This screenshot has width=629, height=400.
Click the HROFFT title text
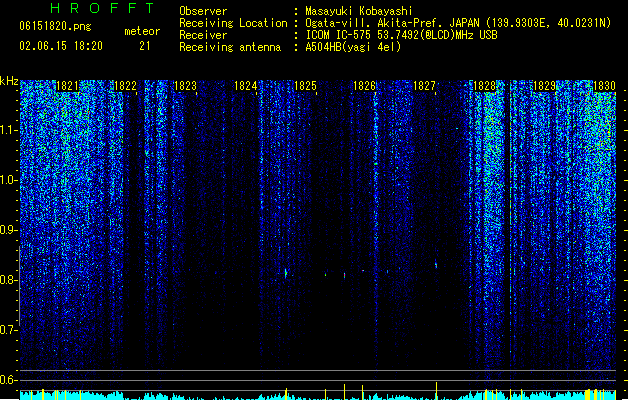[x=102, y=8]
